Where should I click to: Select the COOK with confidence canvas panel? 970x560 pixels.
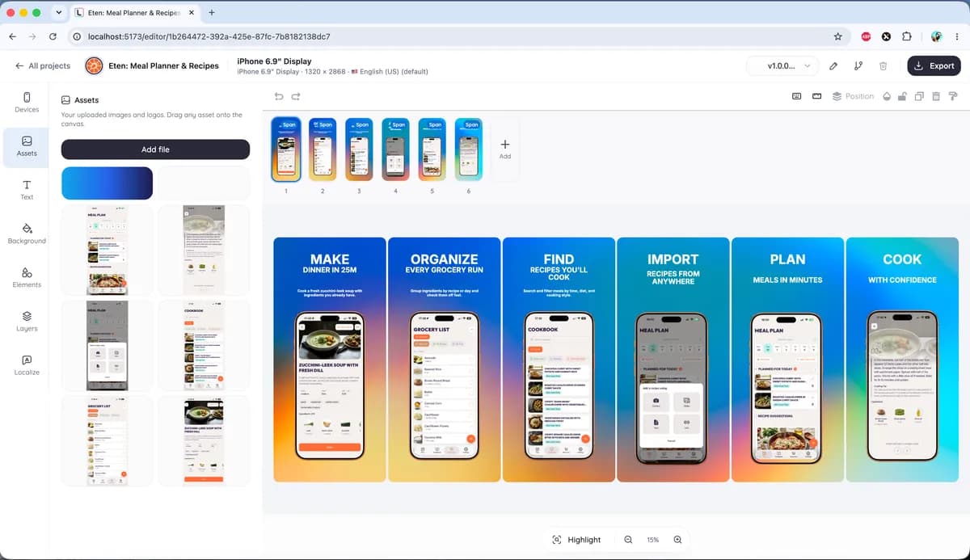tap(902, 360)
